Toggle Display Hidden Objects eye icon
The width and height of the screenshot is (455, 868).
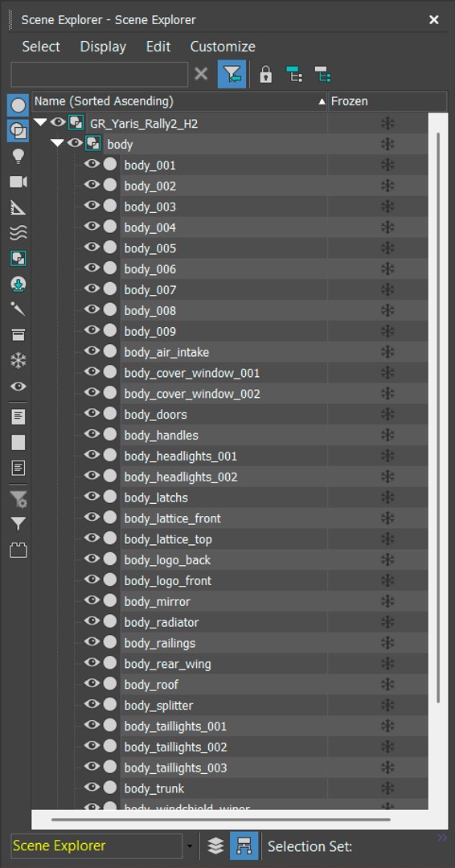pos(18,387)
